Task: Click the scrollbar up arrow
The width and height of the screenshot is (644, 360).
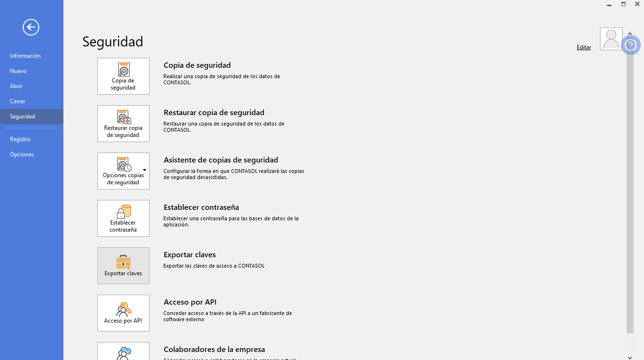Action: point(630,34)
